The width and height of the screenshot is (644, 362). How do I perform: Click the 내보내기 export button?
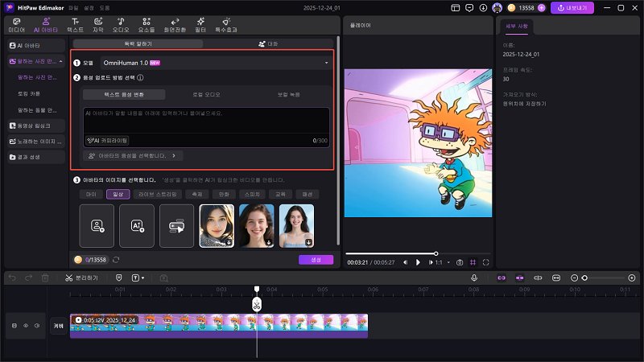tap(572, 8)
